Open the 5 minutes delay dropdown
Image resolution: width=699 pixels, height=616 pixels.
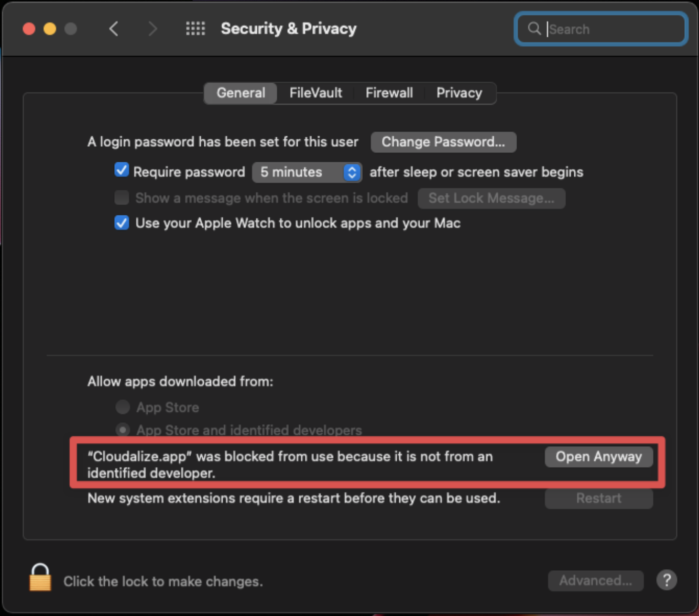click(x=307, y=172)
